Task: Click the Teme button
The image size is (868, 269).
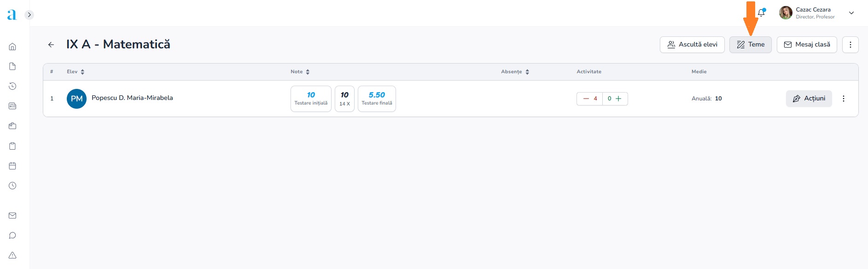Action: [x=750, y=45]
